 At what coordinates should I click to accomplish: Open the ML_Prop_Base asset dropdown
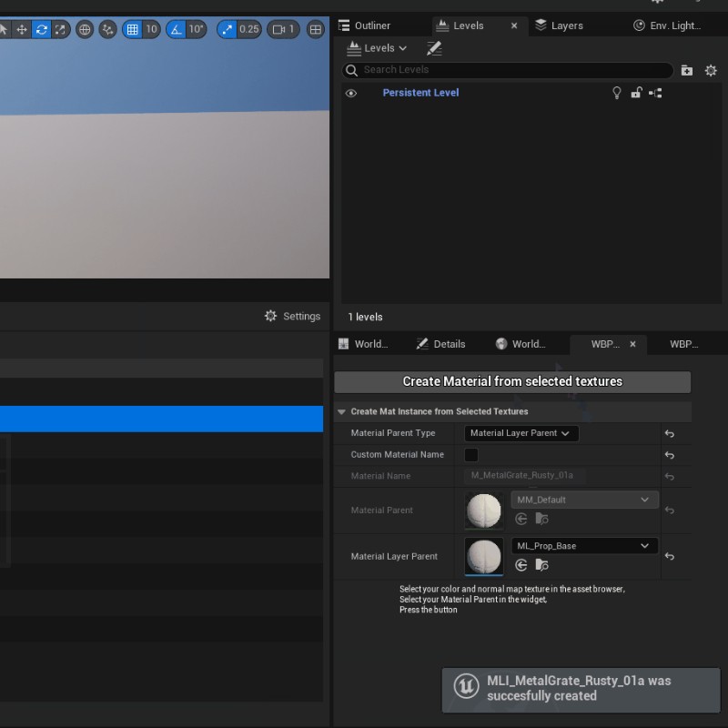click(x=583, y=546)
